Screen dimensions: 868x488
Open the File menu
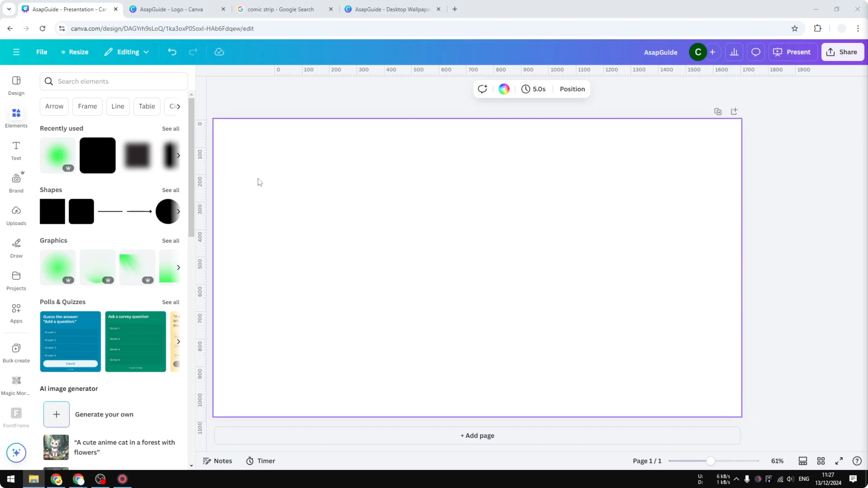[x=42, y=52]
